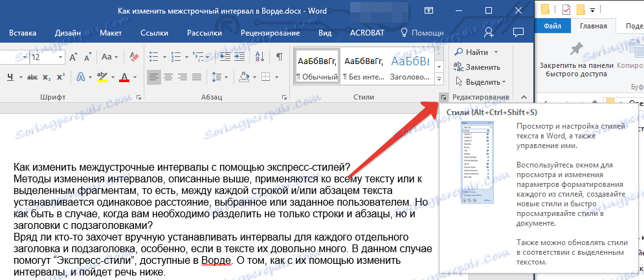644x280 pixels.
Task: Apply red font color
Action: (124, 76)
